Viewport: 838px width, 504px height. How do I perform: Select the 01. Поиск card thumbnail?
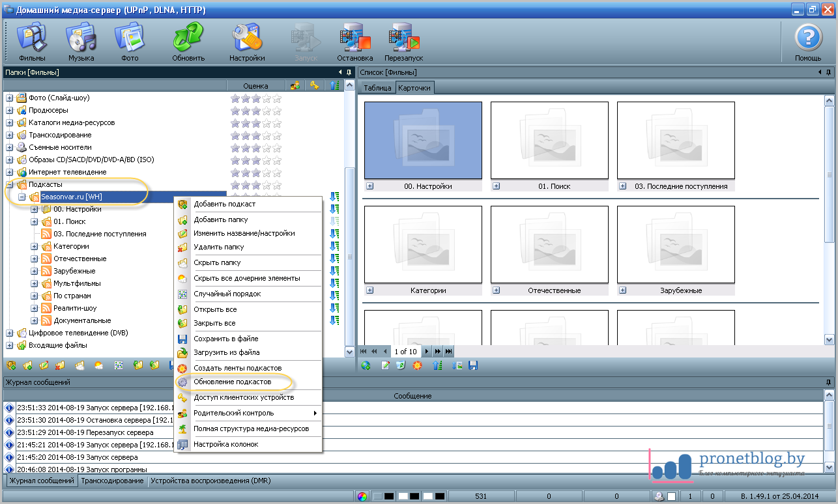(549, 140)
